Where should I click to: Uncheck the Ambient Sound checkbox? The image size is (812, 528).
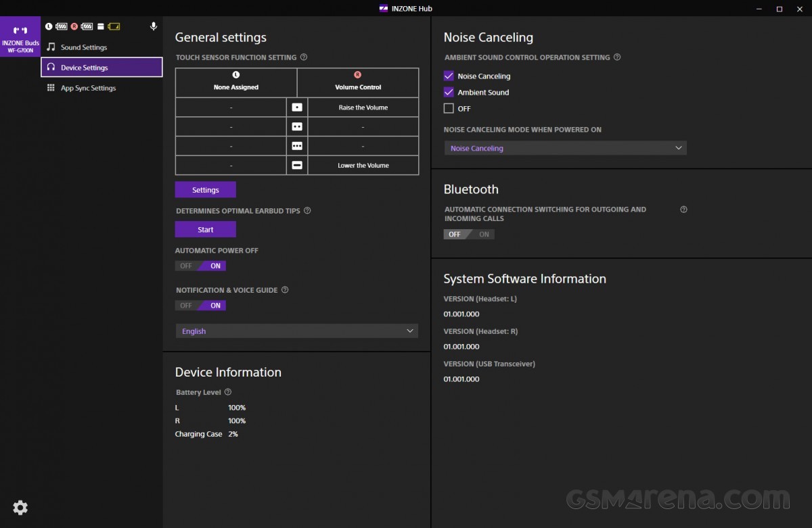[x=449, y=93]
